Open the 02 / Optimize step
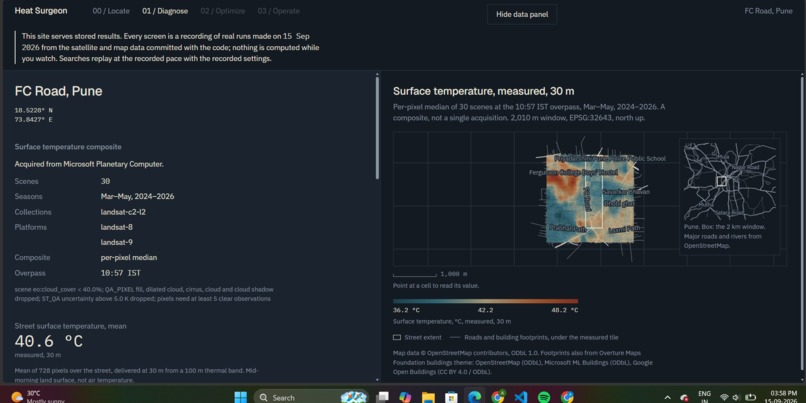The image size is (806, 403). [x=223, y=11]
